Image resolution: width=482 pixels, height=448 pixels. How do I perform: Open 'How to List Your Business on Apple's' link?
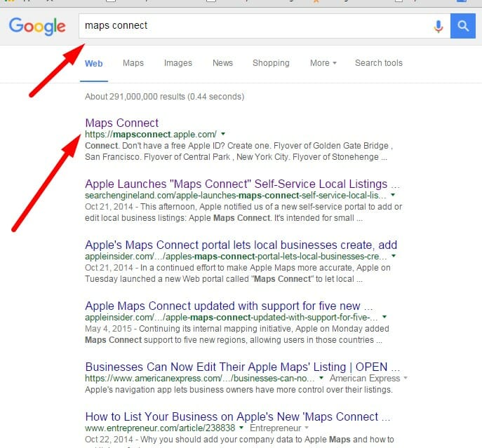(x=237, y=416)
